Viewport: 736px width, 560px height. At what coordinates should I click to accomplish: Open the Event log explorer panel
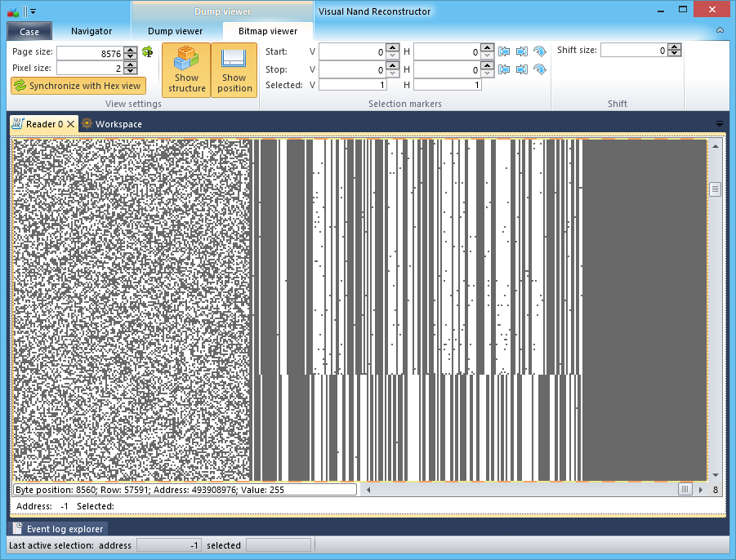pos(58,529)
